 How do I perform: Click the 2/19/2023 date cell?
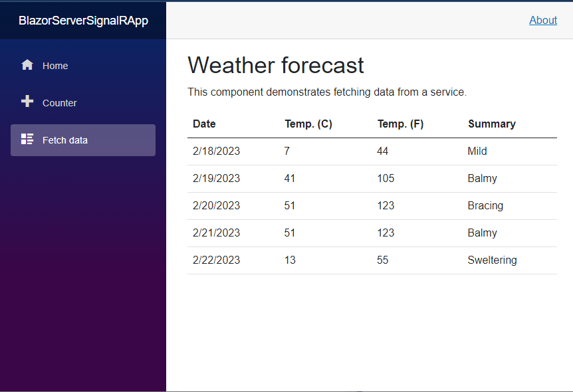[216, 179]
